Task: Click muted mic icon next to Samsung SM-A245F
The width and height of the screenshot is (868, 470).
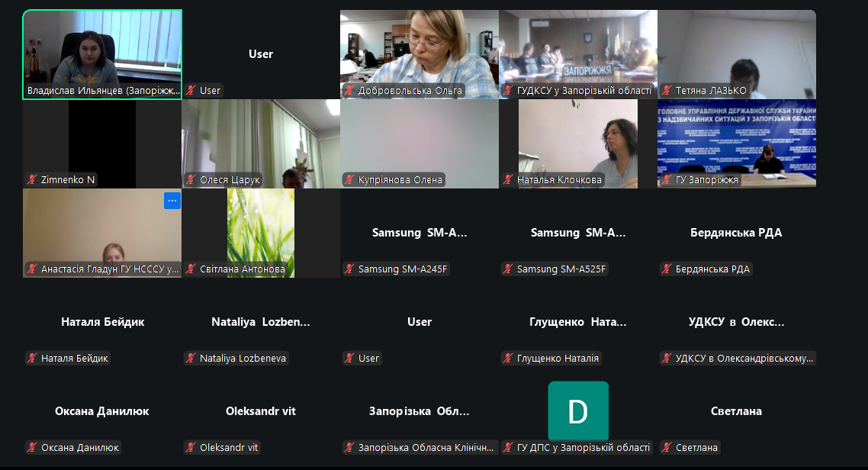Action: point(349,269)
